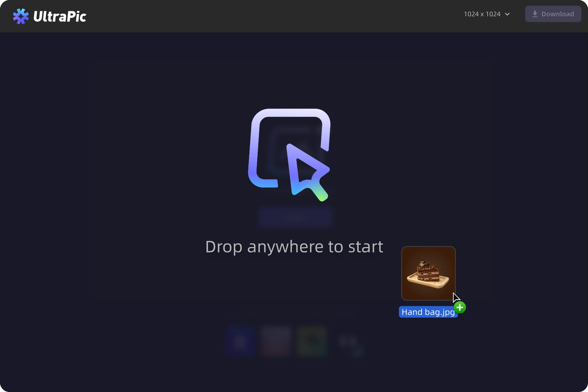The height and width of the screenshot is (392, 588).
Task: Click the UltraPic wordmark in the header
Action: [x=60, y=16]
